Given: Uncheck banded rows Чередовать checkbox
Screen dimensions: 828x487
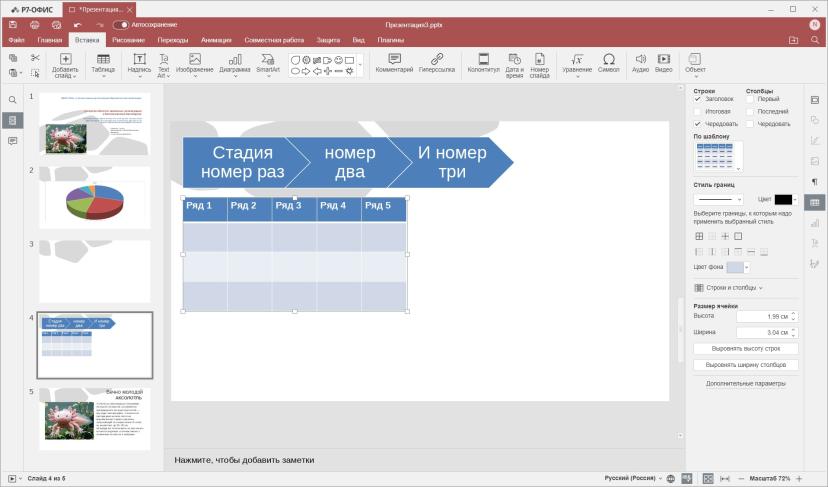Looking at the screenshot, I should [698, 124].
